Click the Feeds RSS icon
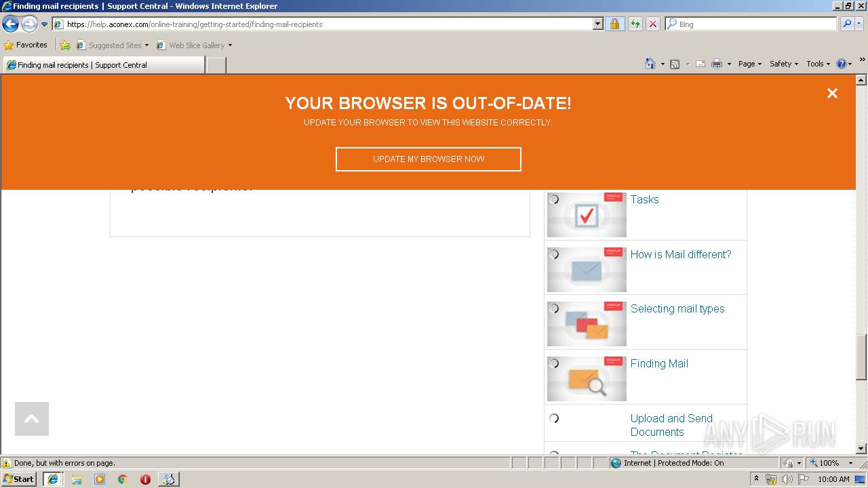 pyautogui.click(x=675, y=64)
